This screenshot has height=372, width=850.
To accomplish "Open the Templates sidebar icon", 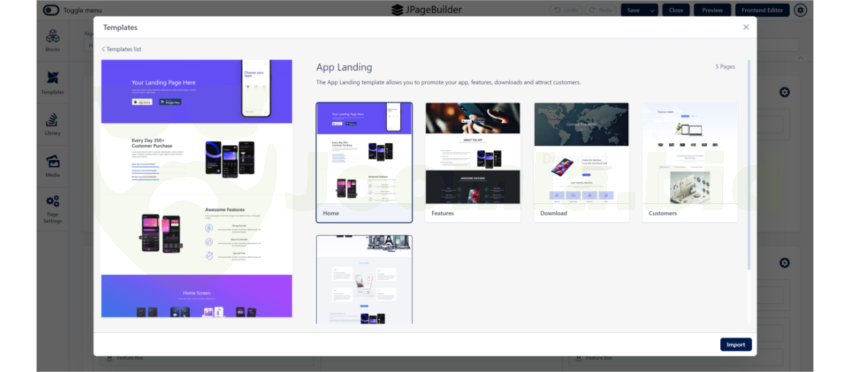I will [53, 78].
